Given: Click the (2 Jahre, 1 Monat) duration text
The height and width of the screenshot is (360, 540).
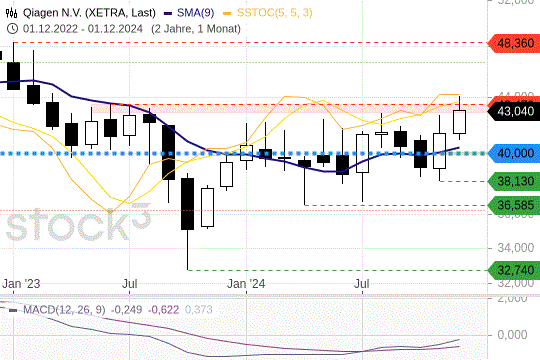Looking at the screenshot, I should [196, 29].
